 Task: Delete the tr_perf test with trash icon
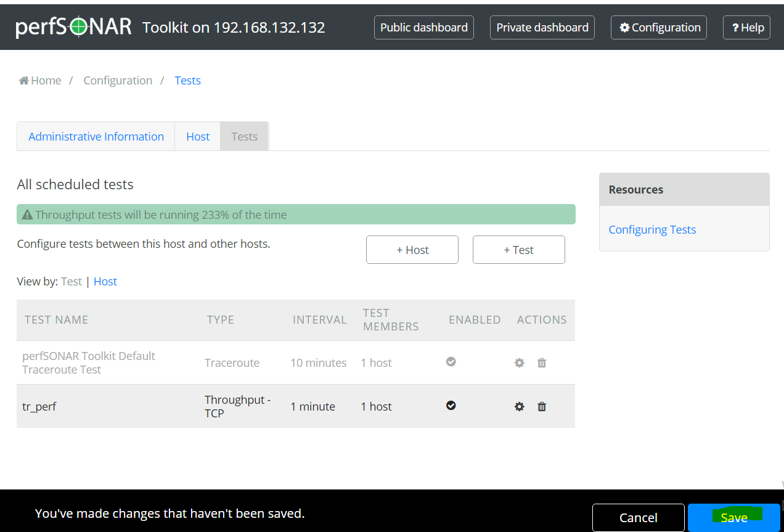coord(542,406)
